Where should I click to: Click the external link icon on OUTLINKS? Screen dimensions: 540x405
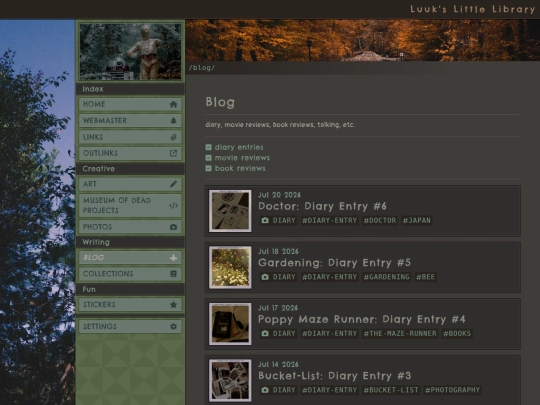point(173,153)
